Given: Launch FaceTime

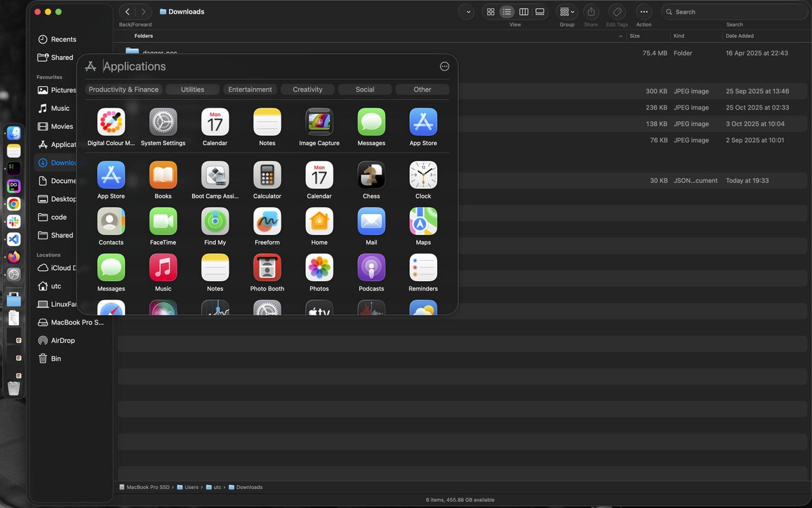Looking at the screenshot, I should (163, 221).
